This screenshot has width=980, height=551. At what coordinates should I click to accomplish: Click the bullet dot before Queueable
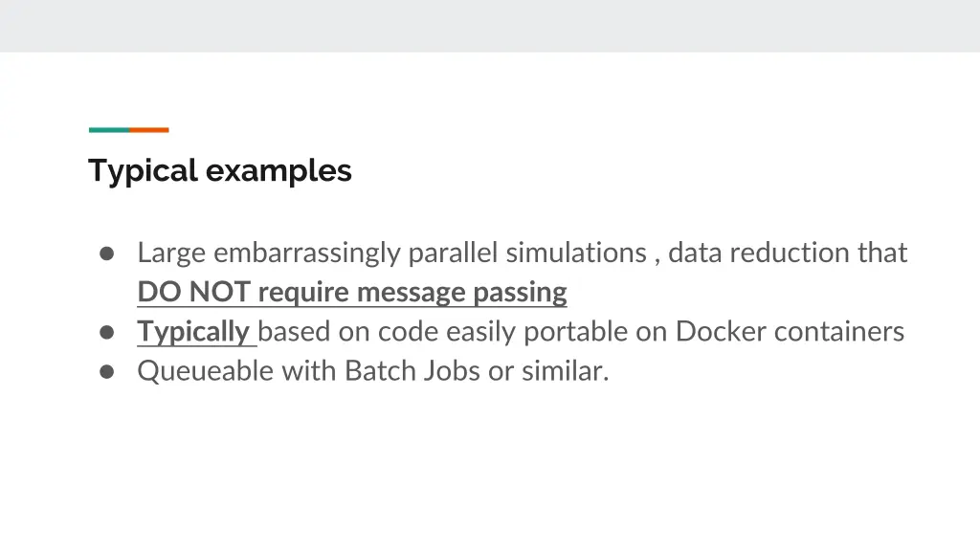point(107,371)
